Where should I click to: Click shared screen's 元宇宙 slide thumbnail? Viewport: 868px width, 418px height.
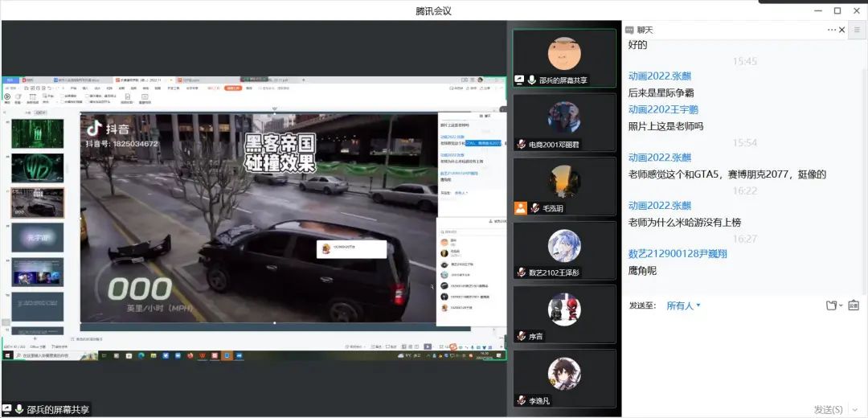(38, 237)
